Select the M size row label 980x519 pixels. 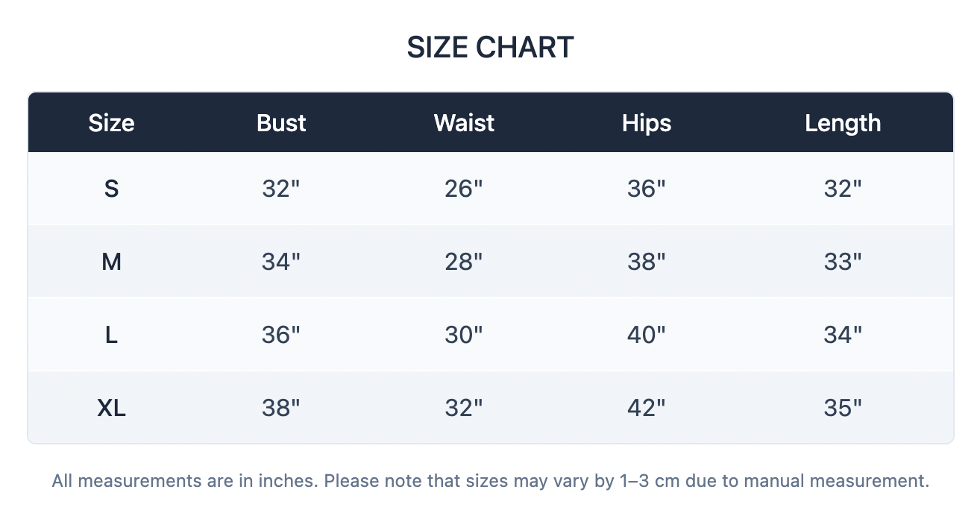click(x=111, y=262)
